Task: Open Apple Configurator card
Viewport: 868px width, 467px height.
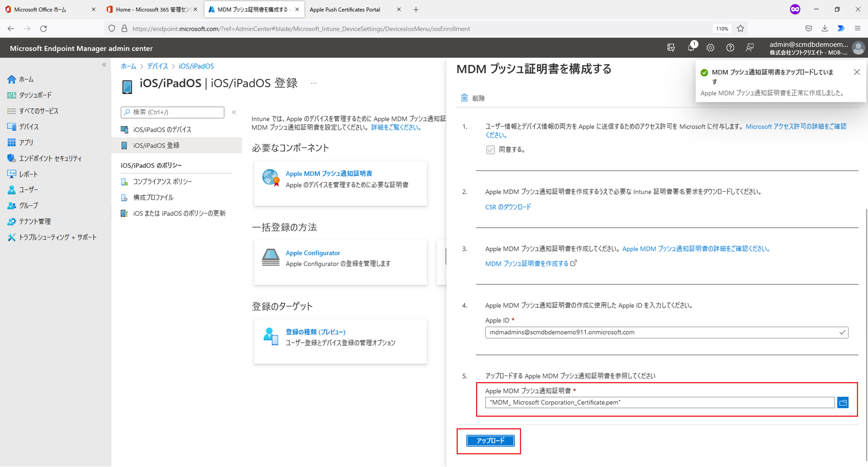Action: click(340, 263)
